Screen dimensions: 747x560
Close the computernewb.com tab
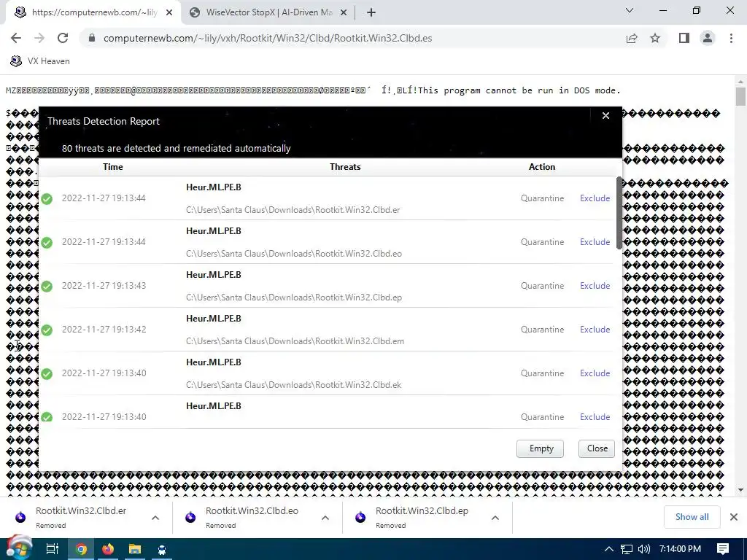click(x=169, y=13)
